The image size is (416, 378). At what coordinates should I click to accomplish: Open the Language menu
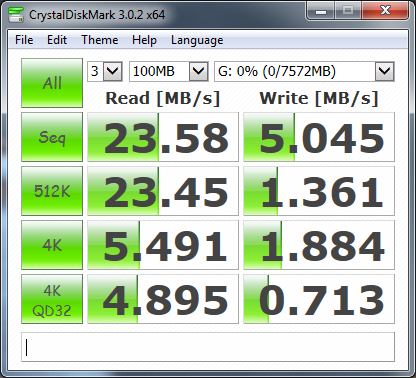[197, 40]
